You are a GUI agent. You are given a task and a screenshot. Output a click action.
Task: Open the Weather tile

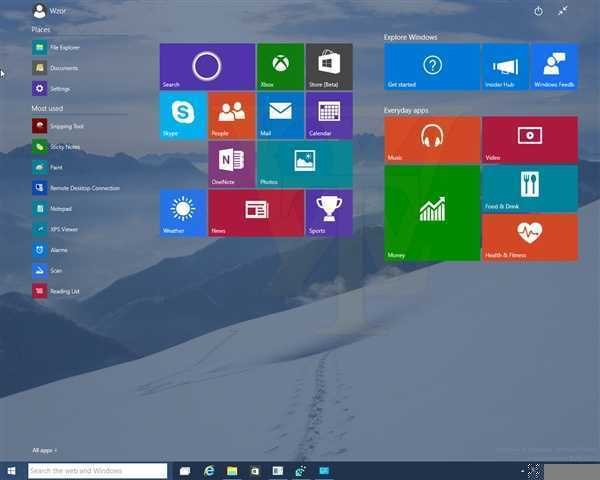(x=183, y=213)
